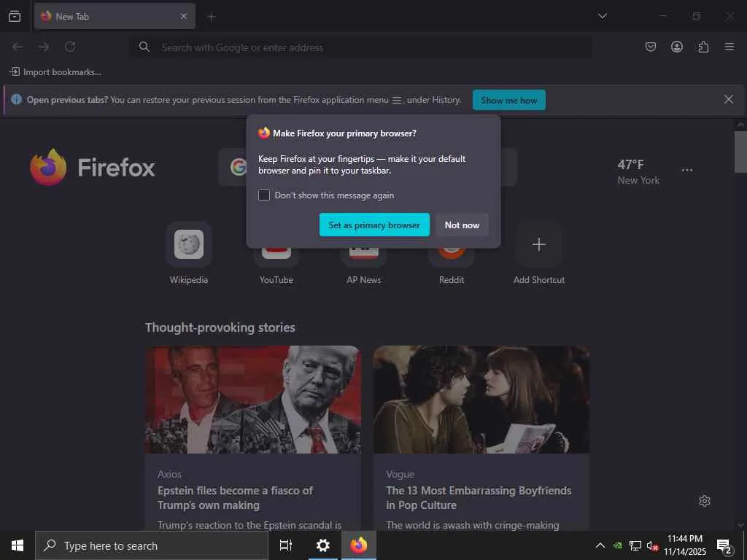Open the AP News shortcut tile
The image size is (747, 560).
point(364,257)
